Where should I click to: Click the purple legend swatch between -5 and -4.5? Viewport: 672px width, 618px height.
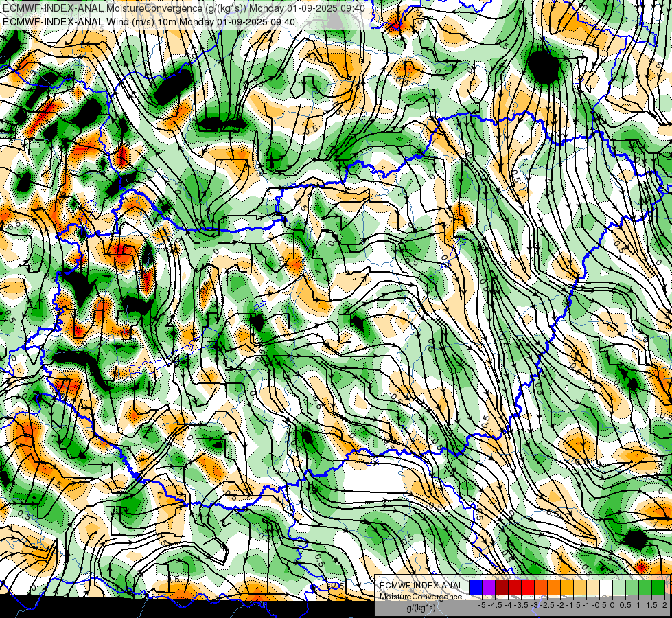coord(489,587)
